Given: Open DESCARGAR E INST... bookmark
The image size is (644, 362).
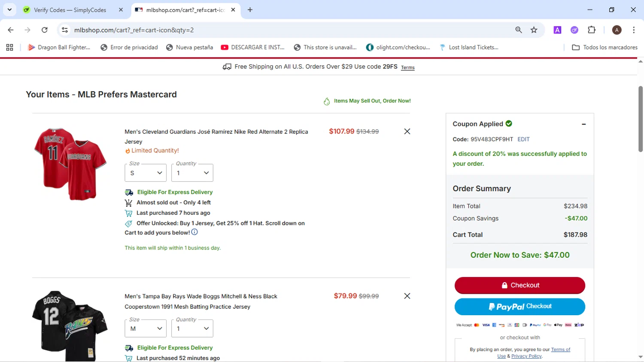Looking at the screenshot, I should tap(252, 47).
